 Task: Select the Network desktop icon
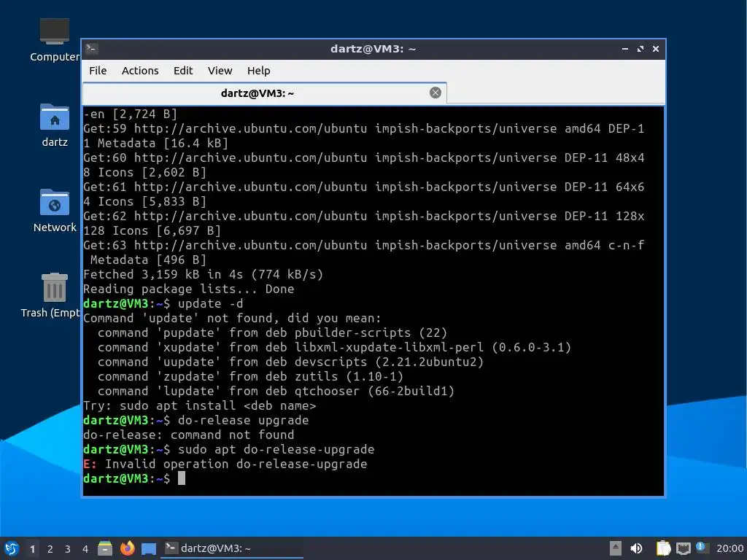click(x=54, y=211)
